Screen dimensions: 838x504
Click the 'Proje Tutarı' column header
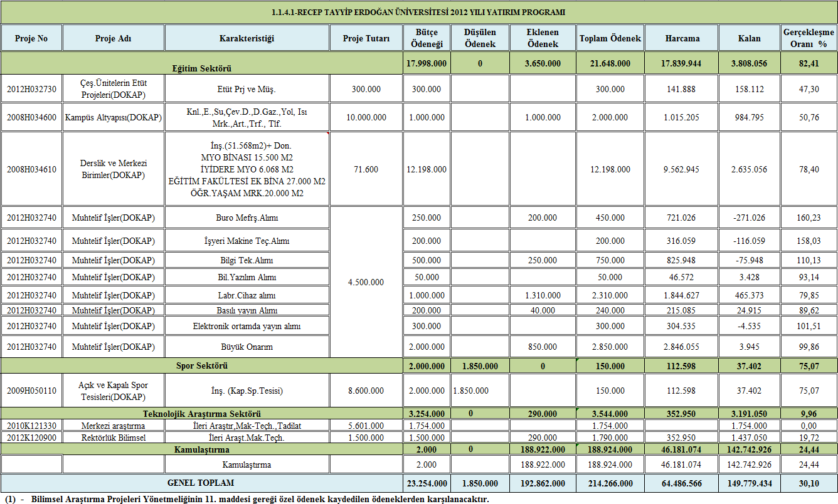pos(366,38)
